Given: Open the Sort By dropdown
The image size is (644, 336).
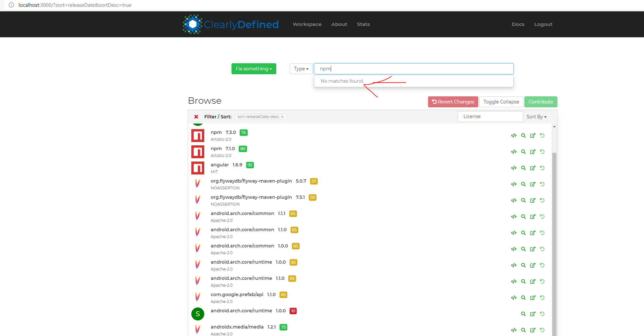Looking at the screenshot, I should pos(536,117).
